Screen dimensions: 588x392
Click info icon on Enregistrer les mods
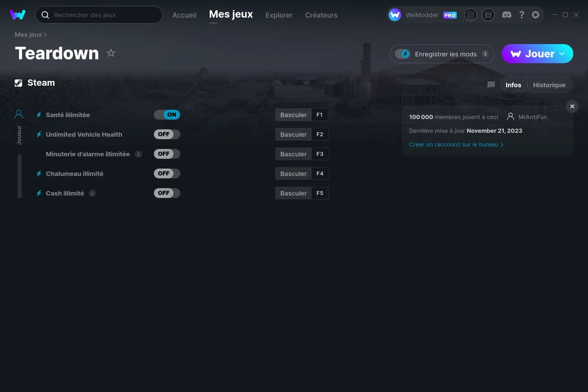pos(485,54)
